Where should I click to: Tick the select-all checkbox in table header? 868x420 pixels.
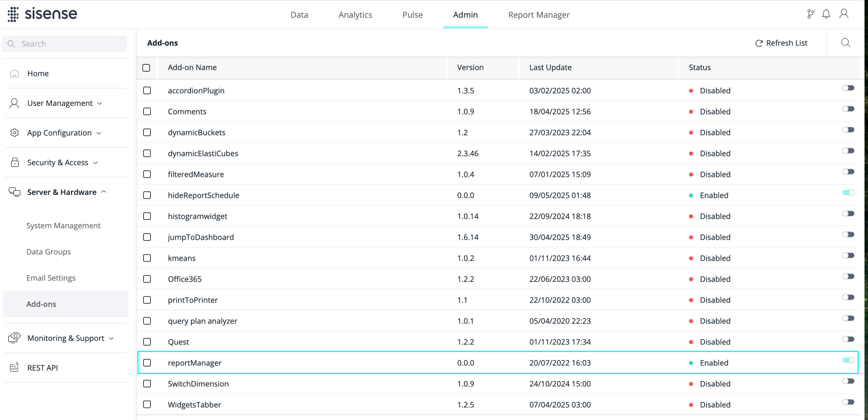[146, 67]
